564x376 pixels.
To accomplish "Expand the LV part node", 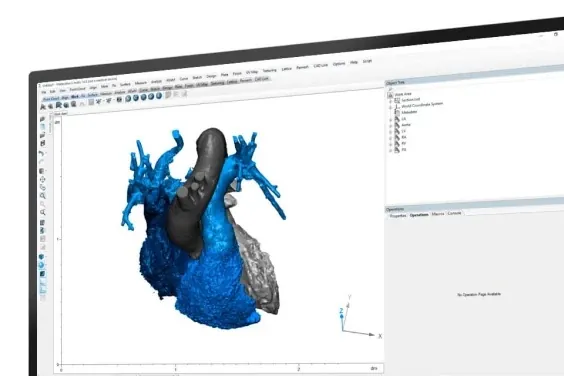I will tap(391, 132).
